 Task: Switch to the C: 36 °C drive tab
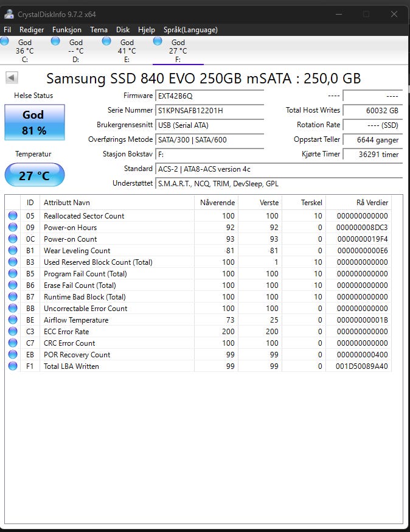(25, 51)
